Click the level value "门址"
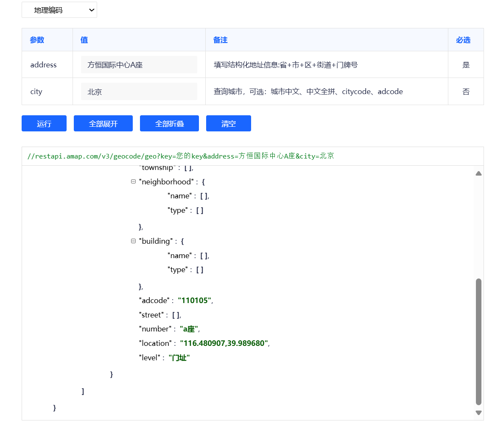The image size is (495, 448). (x=179, y=358)
